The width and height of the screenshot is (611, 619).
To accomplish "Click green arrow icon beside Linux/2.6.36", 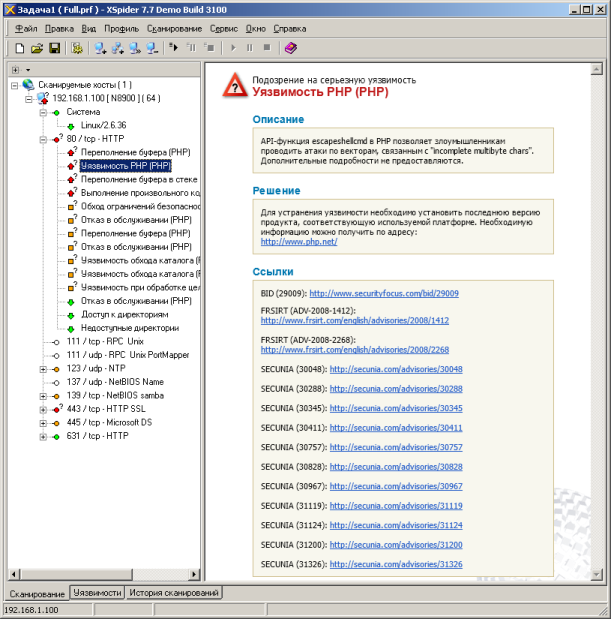I will click(71, 126).
